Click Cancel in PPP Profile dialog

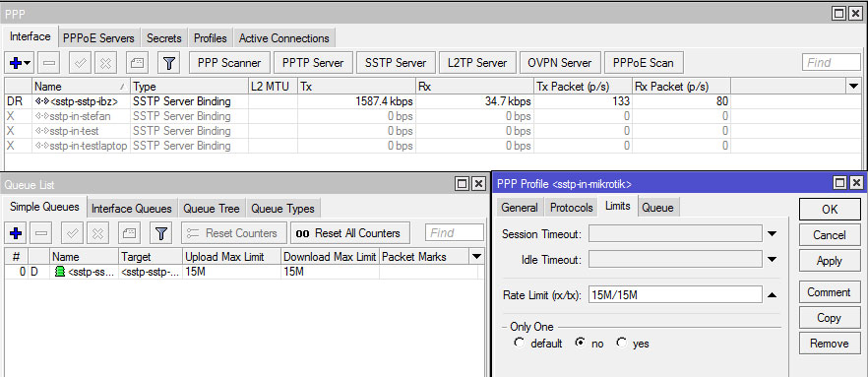[x=830, y=234]
